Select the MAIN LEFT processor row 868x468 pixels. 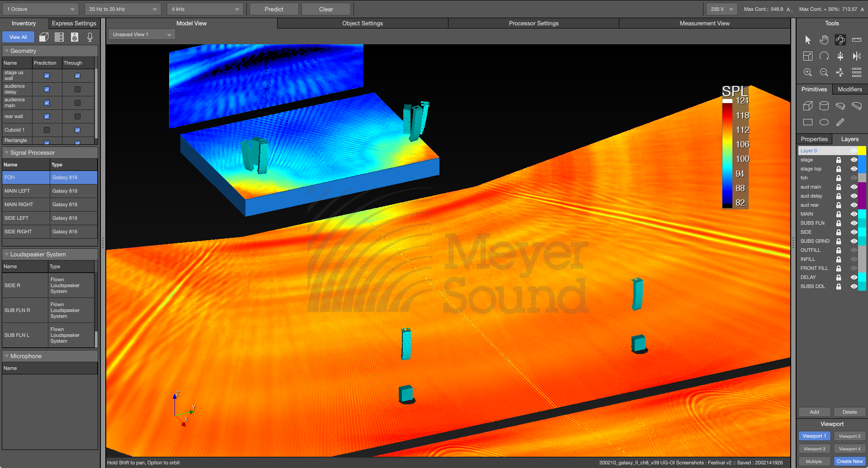(x=50, y=191)
